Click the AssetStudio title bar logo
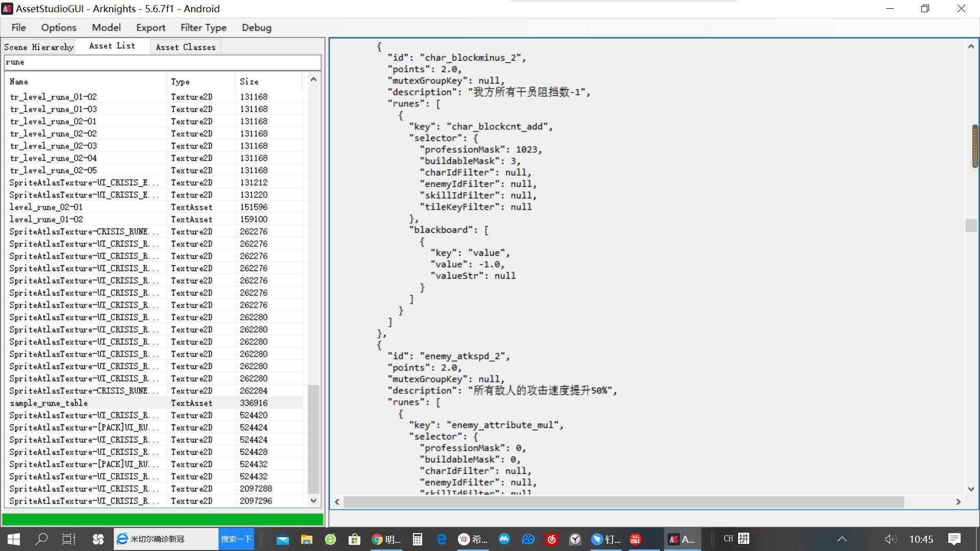The height and width of the screenshot is (551, 980). (7, 9)
